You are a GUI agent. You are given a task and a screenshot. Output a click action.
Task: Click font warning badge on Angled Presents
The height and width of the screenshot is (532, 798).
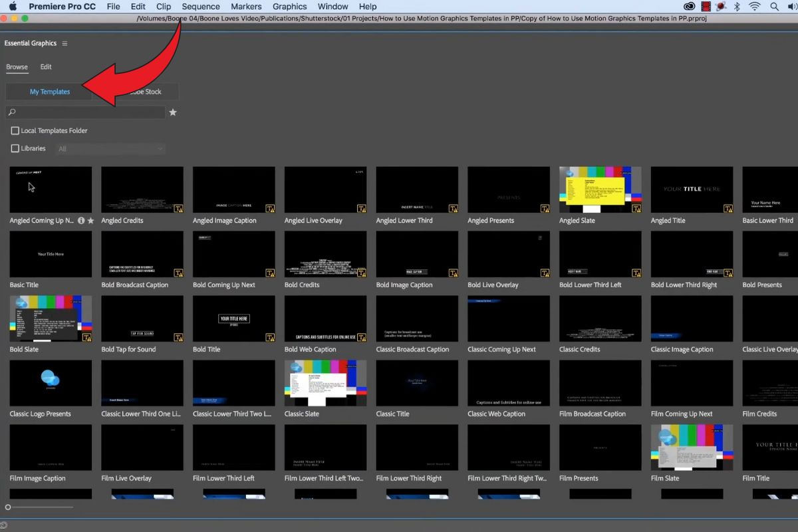(x=545, y=208)
